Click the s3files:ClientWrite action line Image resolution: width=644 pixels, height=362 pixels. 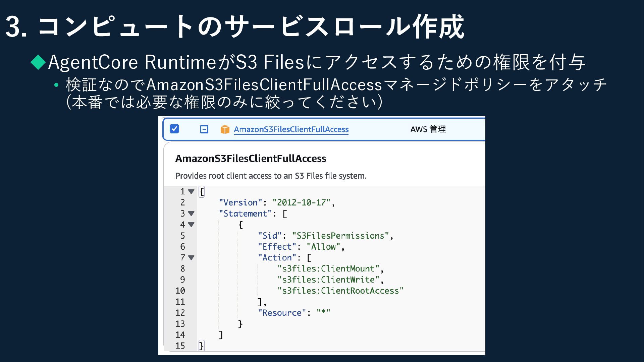click(328, 280)
